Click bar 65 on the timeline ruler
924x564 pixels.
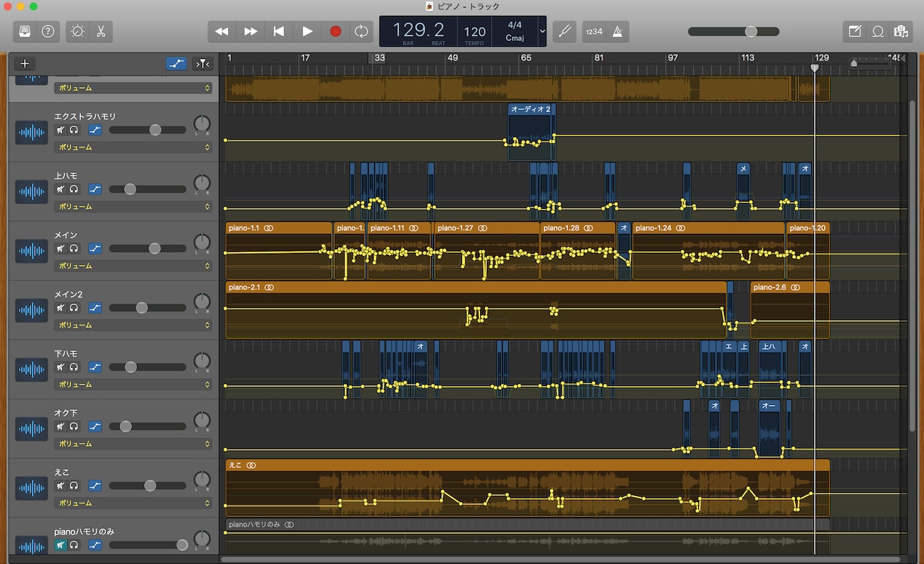click(x=526, y=58)
